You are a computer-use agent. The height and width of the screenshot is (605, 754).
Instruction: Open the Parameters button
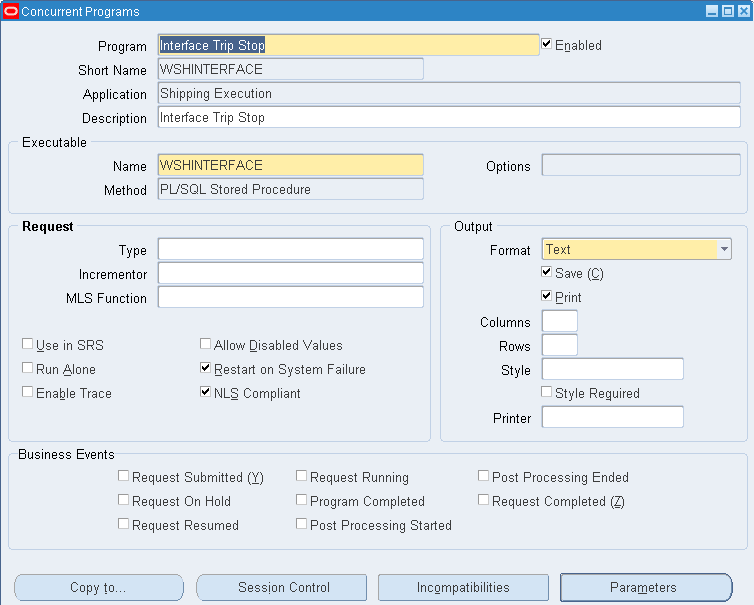pyautogui.click(x=646, y=587)
